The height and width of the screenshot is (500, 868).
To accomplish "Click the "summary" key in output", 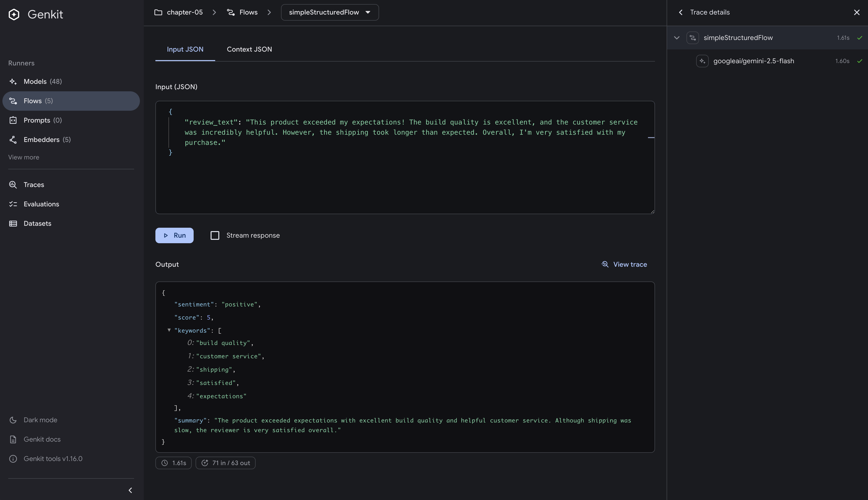I will 190,421.
